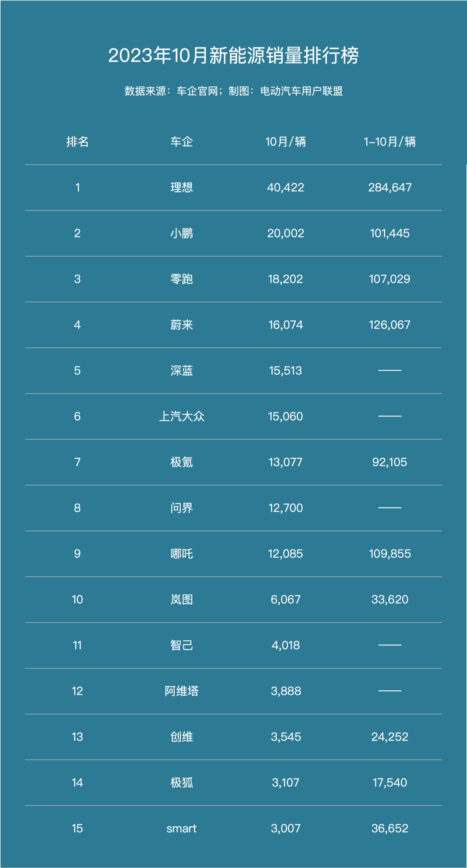This screenshot has height=868, width=467.
Task: Click the smart brand name
Action: point(182,829)
